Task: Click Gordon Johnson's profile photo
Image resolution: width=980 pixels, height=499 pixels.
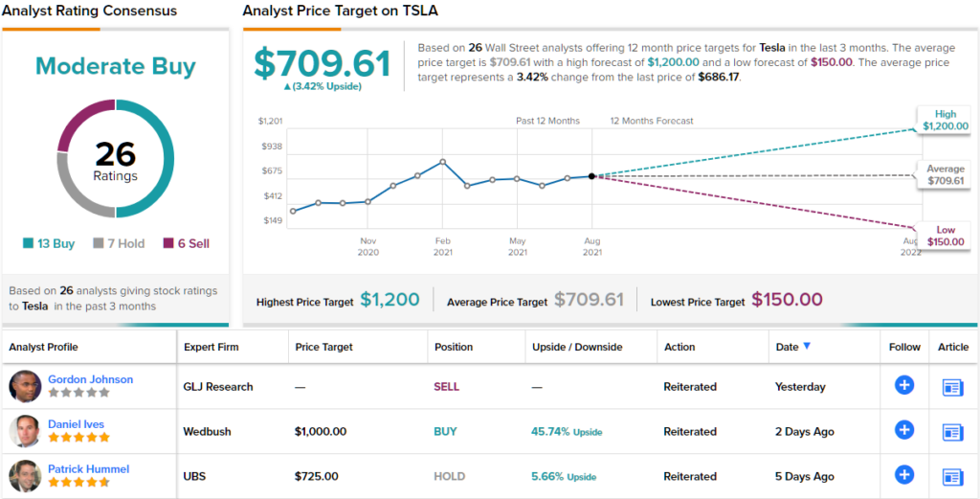Action: point(25,386)
